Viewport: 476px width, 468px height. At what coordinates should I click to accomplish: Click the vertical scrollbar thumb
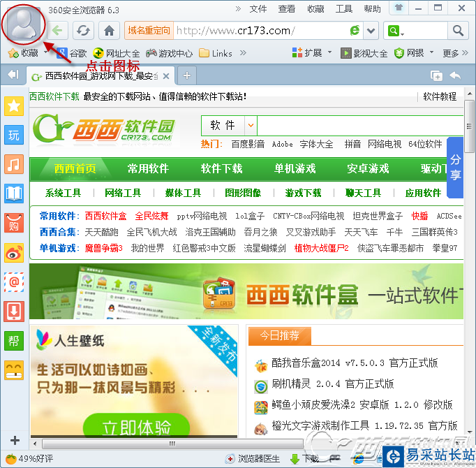[469, 126]
